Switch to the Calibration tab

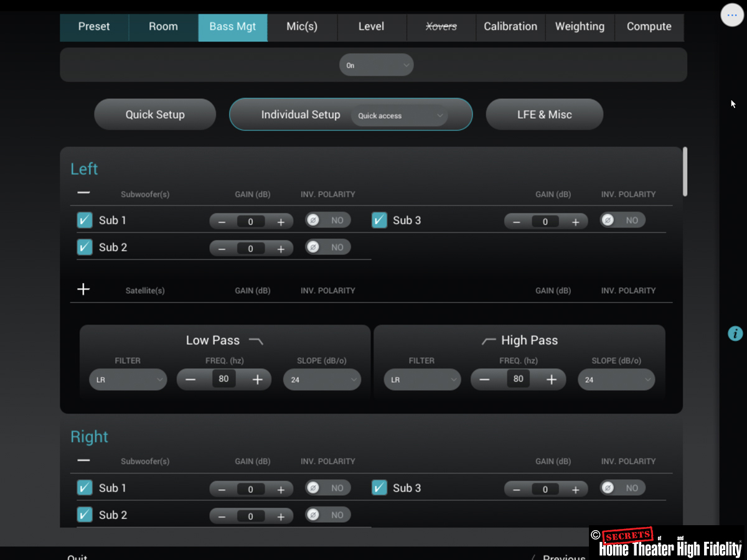(x=510, y=27)
